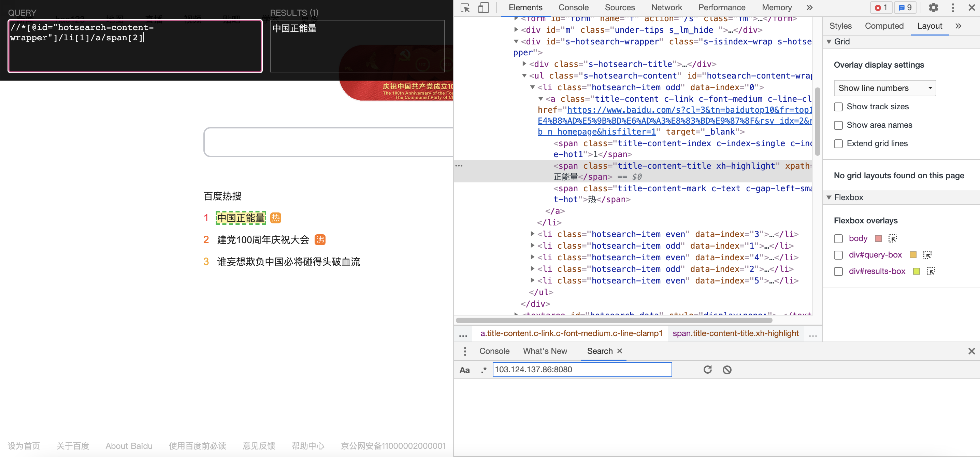Collapse the Grid section

829,42
